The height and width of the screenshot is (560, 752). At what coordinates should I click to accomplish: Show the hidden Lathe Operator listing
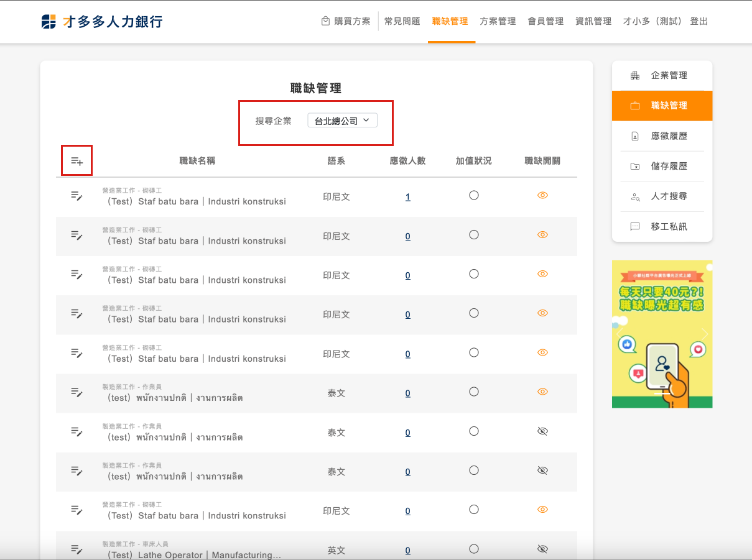pyautogui.click(x=542, y=549)
